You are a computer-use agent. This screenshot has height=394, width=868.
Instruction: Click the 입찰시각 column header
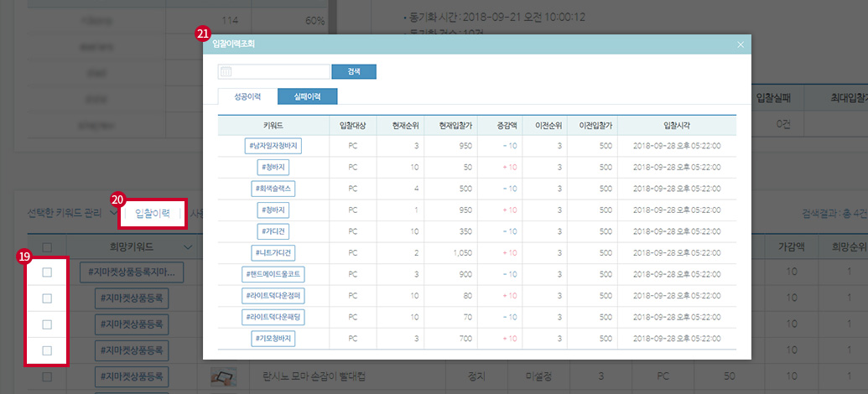(677, 126)
